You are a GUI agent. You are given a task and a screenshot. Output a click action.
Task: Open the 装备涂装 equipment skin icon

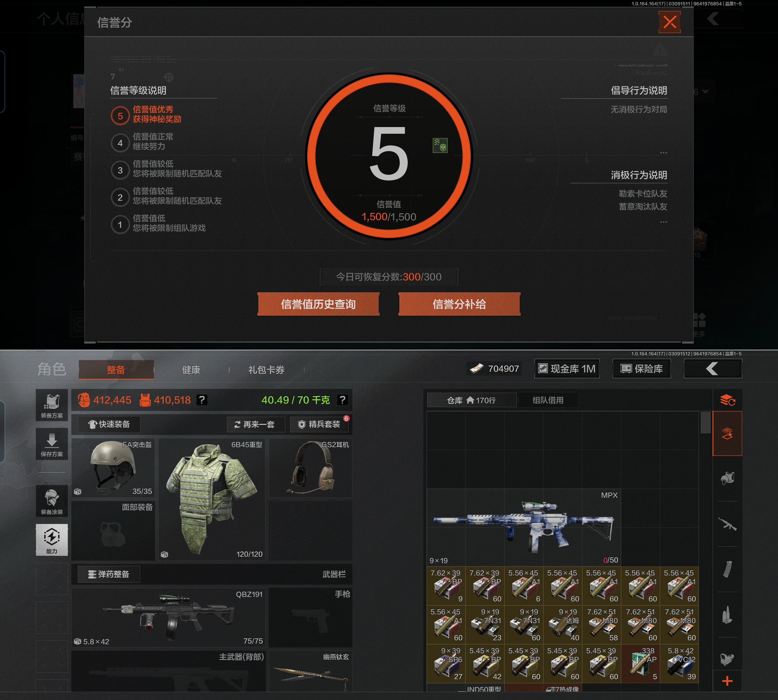click(52, 501)
